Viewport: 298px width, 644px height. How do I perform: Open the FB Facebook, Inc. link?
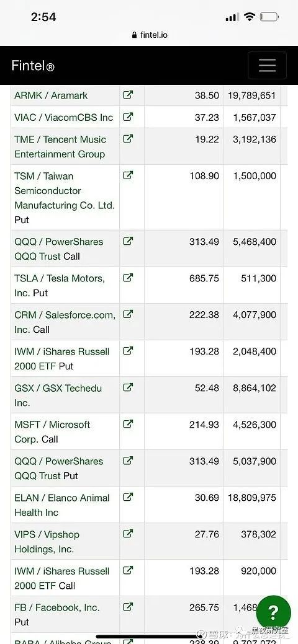point(57,607)
